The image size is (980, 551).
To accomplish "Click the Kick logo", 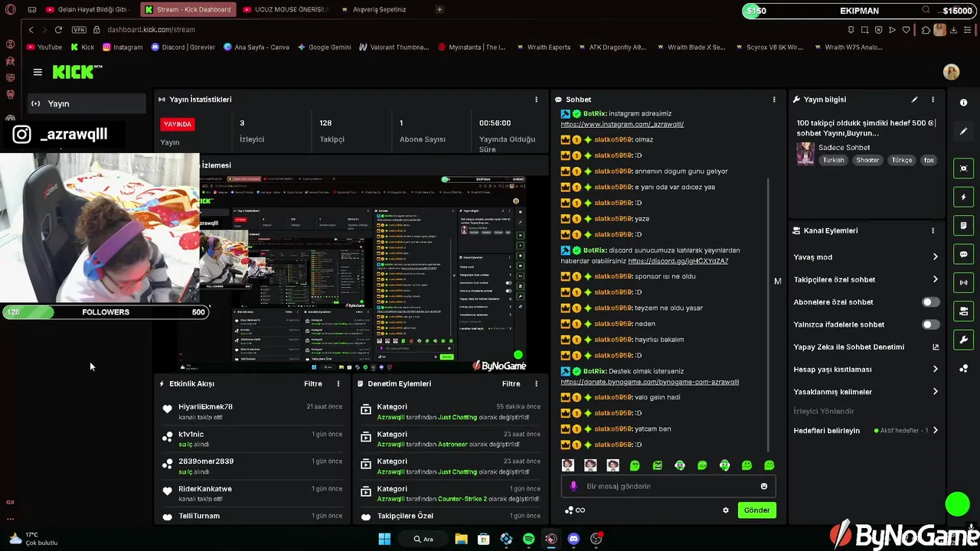I will click(x=77, y=72).
